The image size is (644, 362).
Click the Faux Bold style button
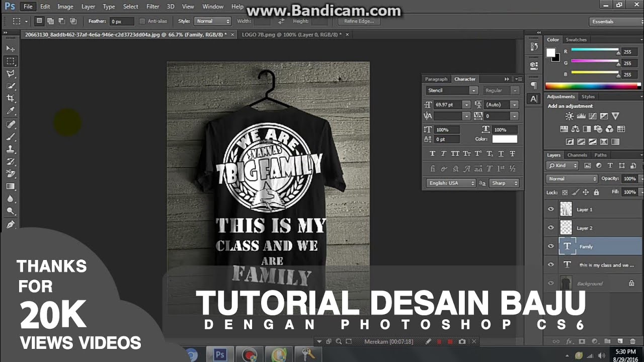pyautogui.click(x=432, y=154)
